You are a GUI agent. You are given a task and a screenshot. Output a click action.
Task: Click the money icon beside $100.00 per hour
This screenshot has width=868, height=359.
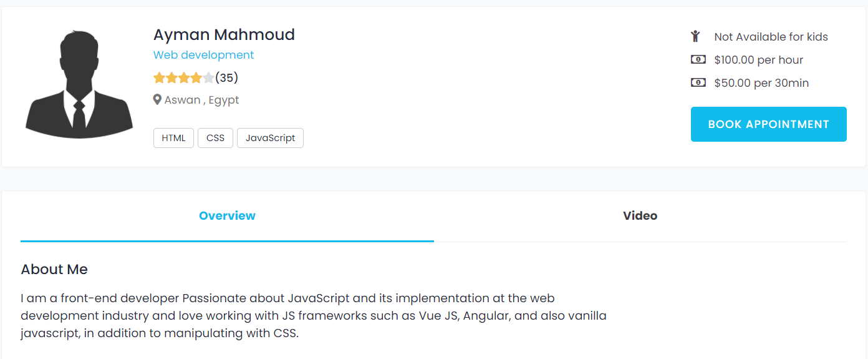(x=698, y=60)
